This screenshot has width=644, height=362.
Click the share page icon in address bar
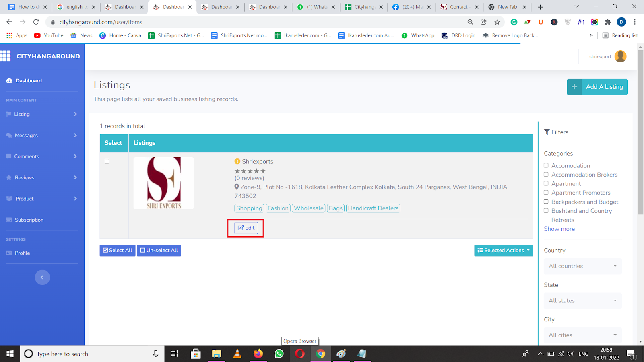point(484,22)
